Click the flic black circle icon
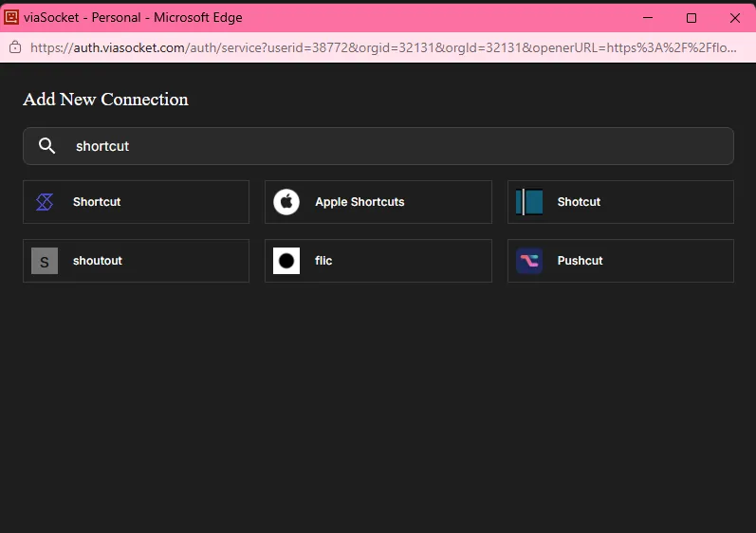The width and height of the screenshot is (756, 533). pyautogui.click(x=286, y=261)
